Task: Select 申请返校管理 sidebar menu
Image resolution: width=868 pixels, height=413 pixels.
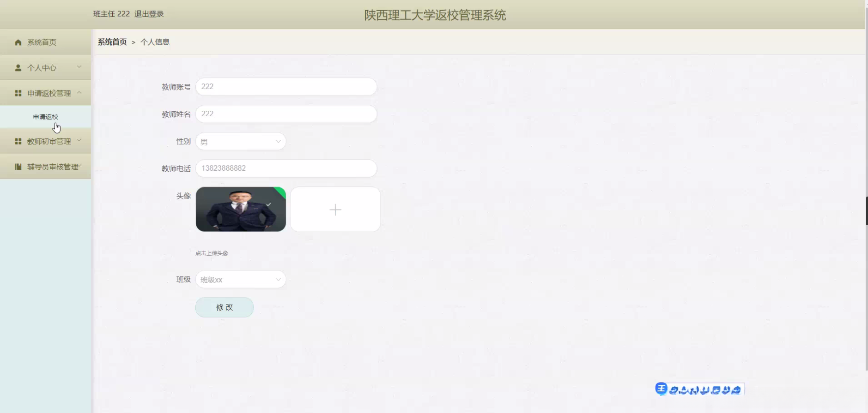Action: (x=45, y=93)
